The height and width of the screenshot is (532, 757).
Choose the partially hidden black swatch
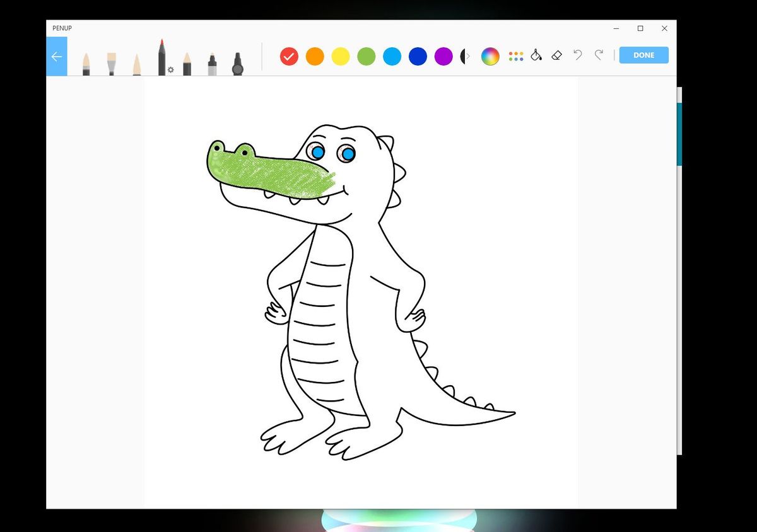click(x=462, y=56)
